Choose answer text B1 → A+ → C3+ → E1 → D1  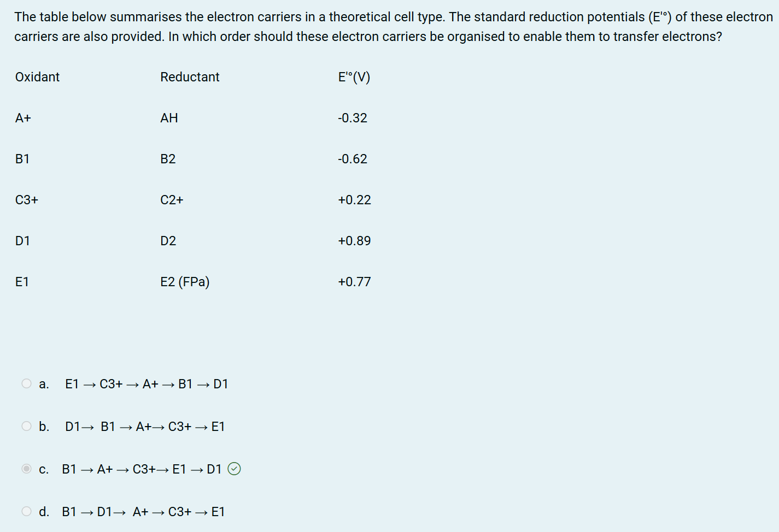pyautogui.click(x=142, y=469)
